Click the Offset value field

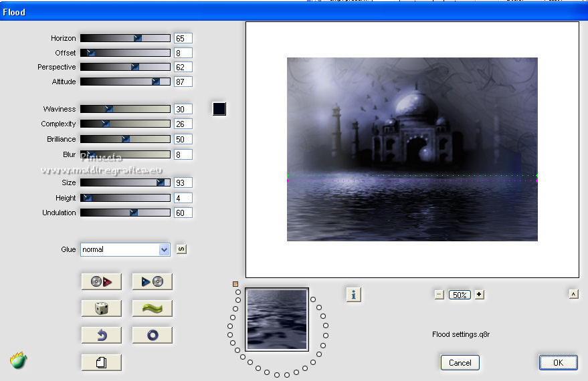tap(183, 53)
